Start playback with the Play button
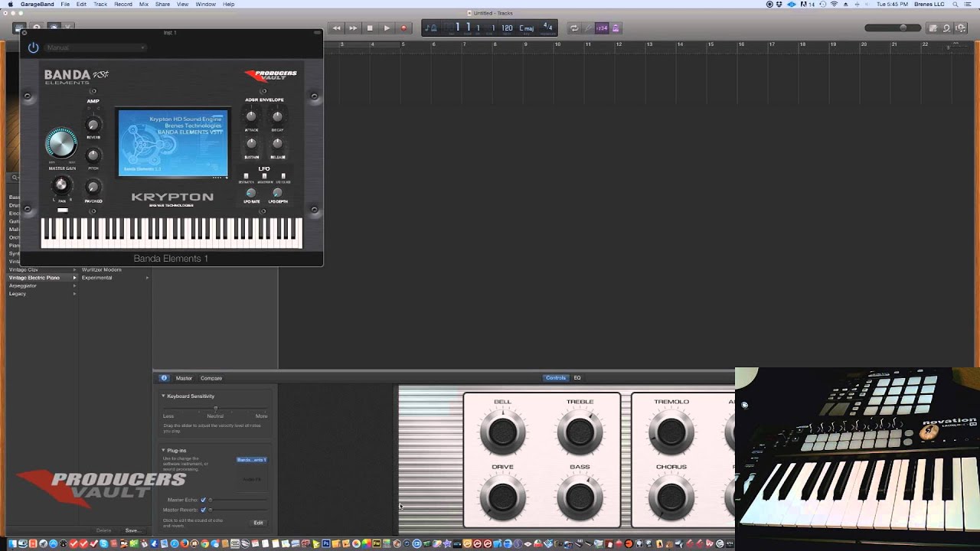980x551 pixels. 387,28
